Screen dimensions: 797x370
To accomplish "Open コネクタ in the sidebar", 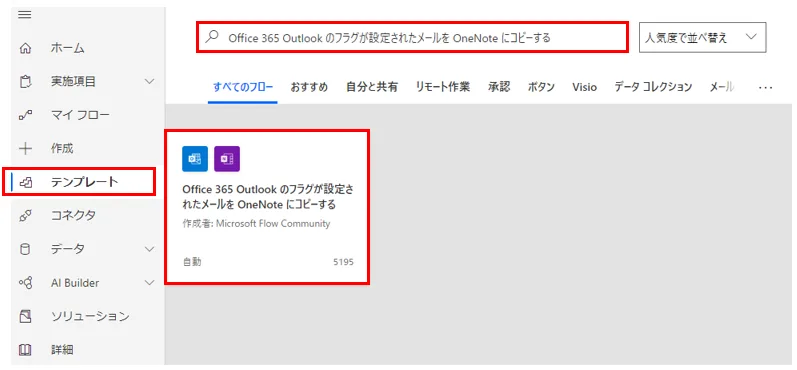I will point(73,215).
